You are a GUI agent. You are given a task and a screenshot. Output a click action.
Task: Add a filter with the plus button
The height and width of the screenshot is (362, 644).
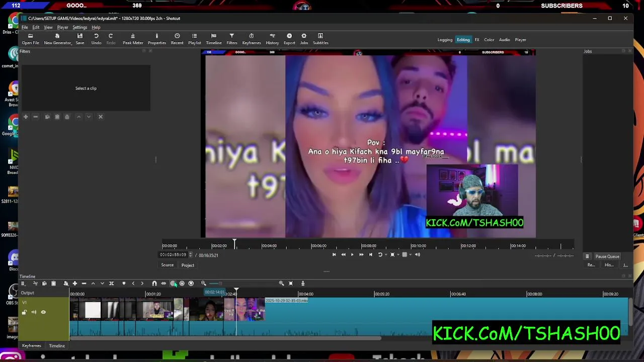(26, 117)
